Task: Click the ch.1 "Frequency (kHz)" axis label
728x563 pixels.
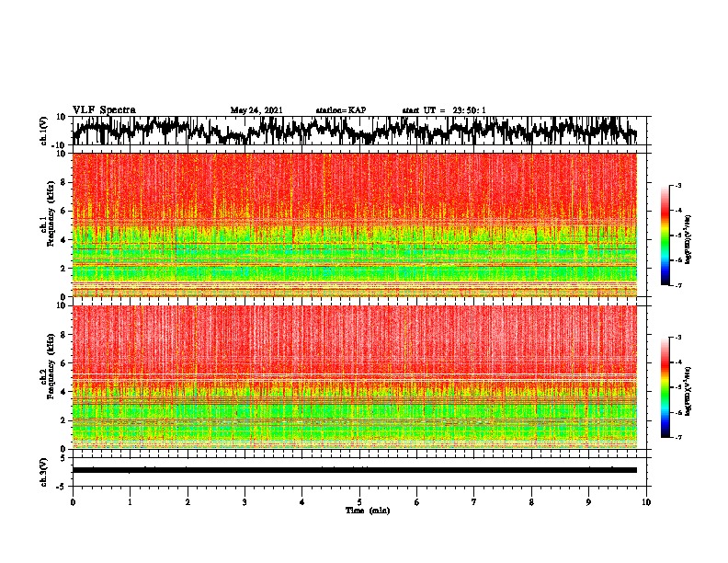Action: point(51,214)
